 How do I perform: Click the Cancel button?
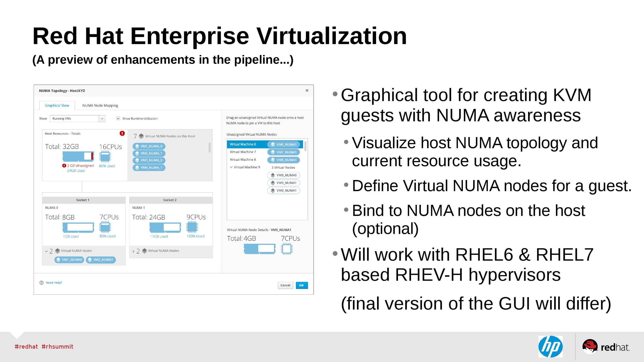coord(285,285)
